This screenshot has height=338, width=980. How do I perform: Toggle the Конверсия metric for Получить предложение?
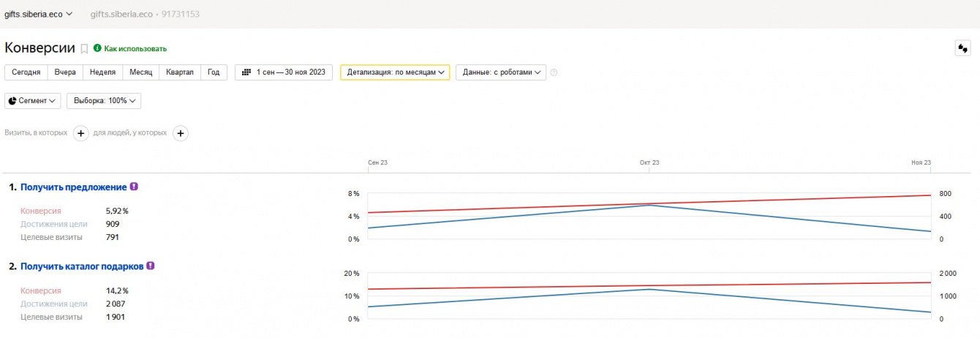39,211
